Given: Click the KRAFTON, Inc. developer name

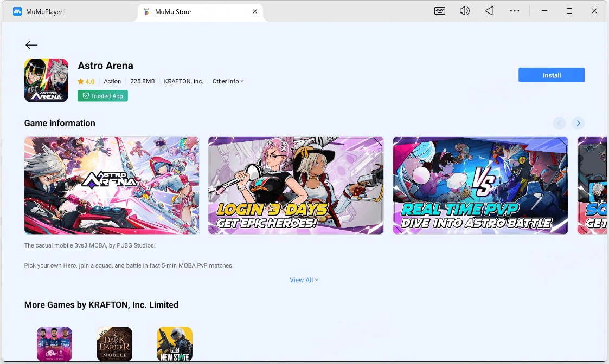Looking at the screenshot, I should [x=183, y=81].
